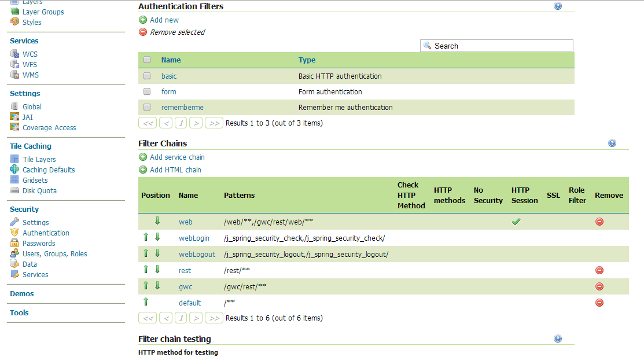Check the basic filter checkbox

146,76
